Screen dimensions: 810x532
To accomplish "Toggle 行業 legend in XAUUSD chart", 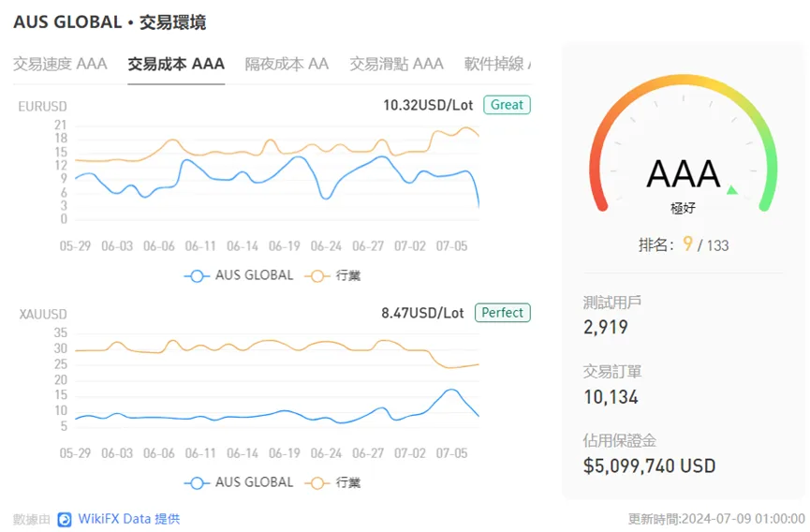I will 332,482.
